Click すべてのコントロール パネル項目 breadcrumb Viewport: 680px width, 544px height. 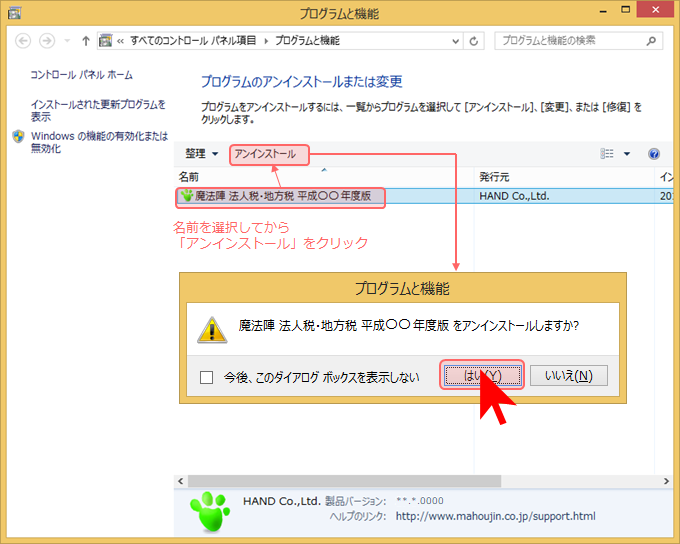click(x=193, y=41)
